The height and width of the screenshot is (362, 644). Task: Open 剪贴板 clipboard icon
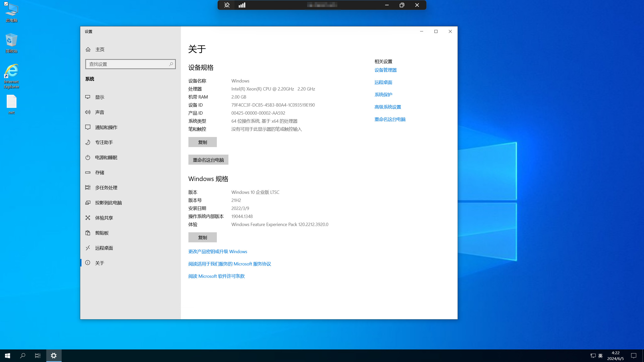pyautogui.click(x=88, y=233)
